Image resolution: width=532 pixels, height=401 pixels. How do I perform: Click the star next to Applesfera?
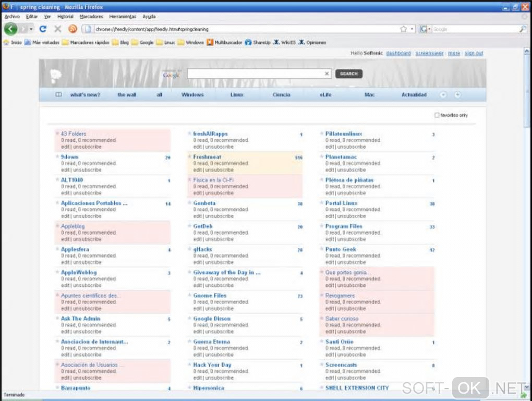pyautogui.click(x=57, y=249)
